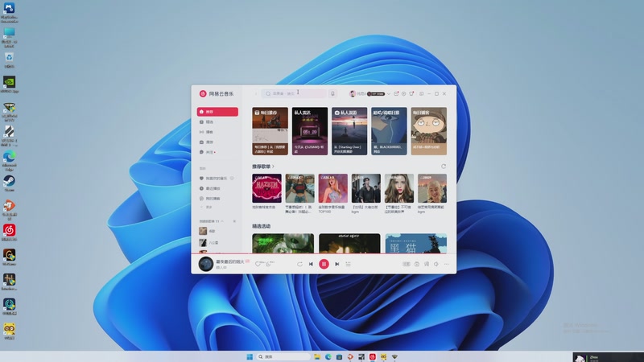Open the microphone song recognition button
This screenshot has height=362, width=644.
coord(333,93)
